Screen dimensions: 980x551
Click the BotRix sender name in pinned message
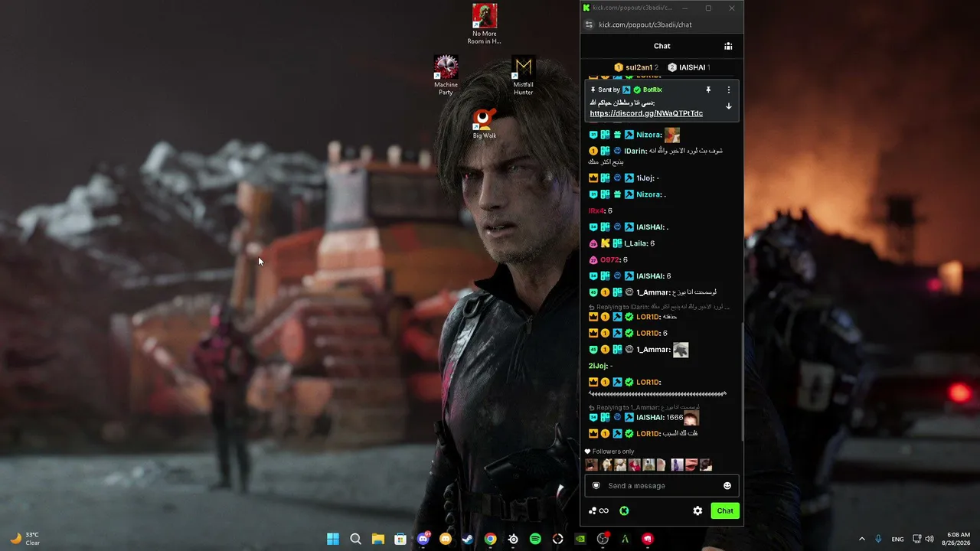(x=652, y=90)
